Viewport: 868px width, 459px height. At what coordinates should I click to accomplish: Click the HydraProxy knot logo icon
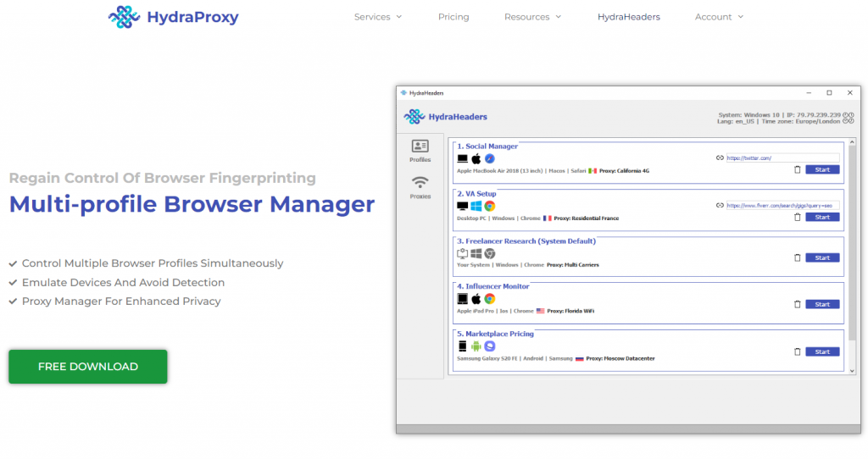pos(124,17)
